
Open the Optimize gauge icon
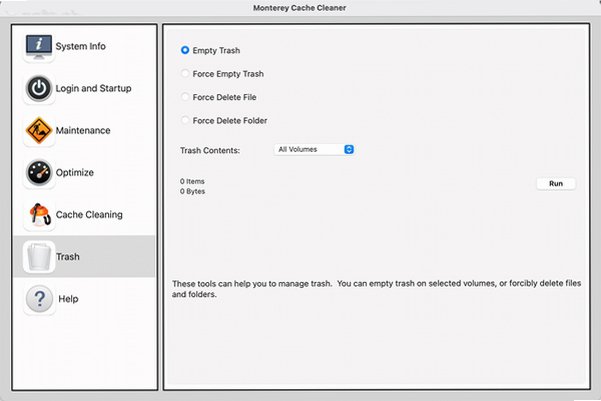pos(39,173)
